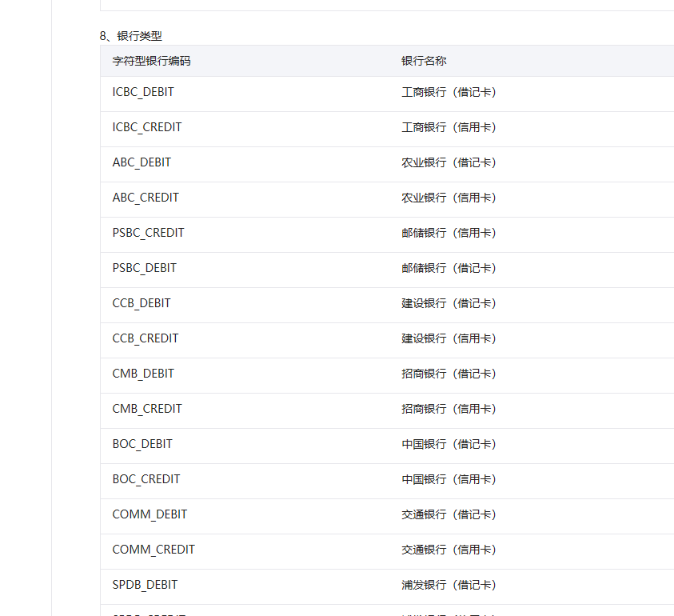Click the section heading 8、银行类型
Screen dimensions: 674x616
click(x=130, y=36)
